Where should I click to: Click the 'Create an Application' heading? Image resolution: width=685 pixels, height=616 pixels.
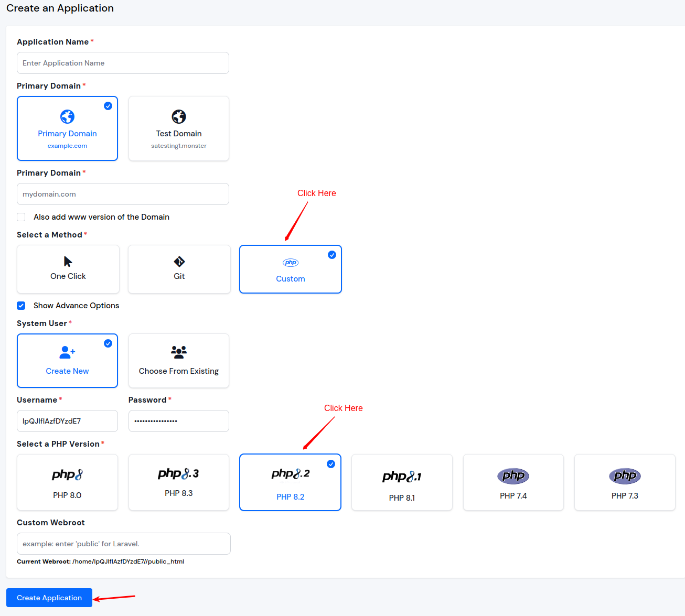pos(60,8)
